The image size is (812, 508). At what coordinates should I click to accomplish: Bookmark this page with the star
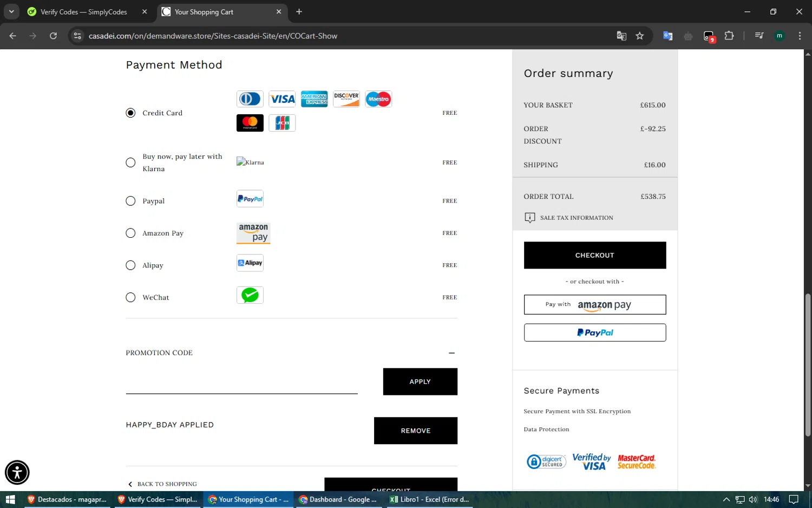[640, 36]
